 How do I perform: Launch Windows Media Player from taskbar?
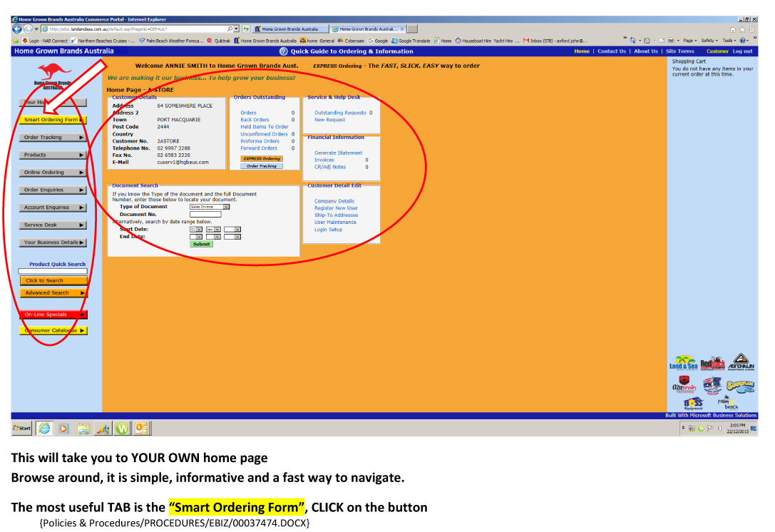(x=63, y=428)
